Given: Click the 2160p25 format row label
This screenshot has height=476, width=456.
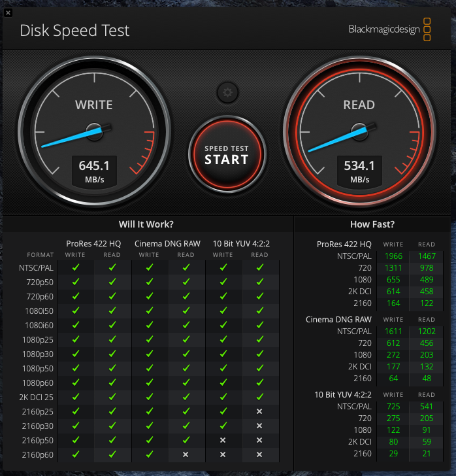Looking at the screenshot, I should coord(38,412).
